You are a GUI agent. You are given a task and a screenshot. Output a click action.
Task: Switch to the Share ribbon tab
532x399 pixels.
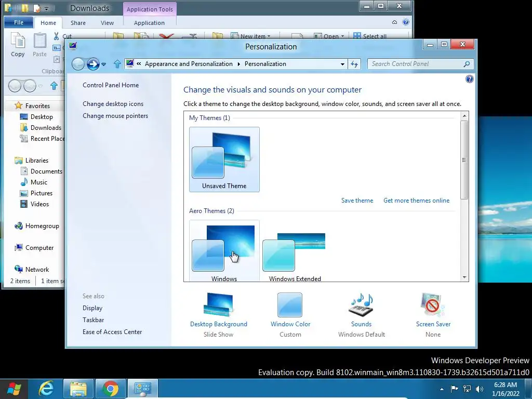click(78, 23)
